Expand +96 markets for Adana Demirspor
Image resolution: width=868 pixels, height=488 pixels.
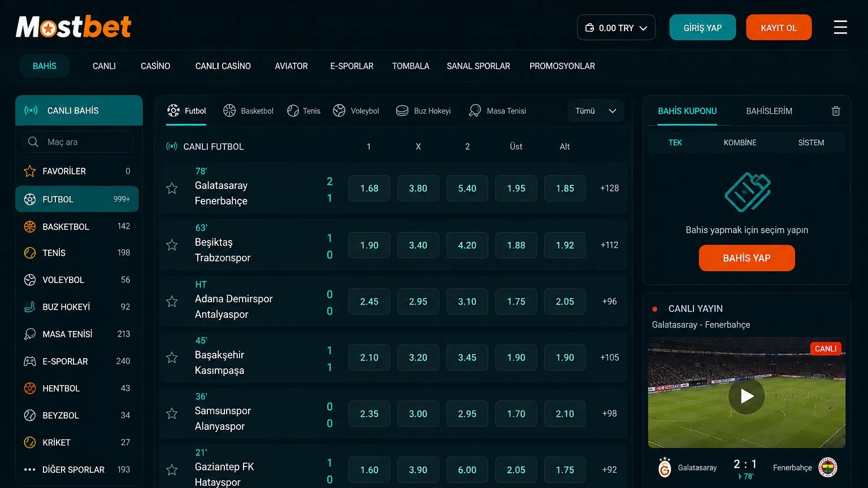coord(609,301)
